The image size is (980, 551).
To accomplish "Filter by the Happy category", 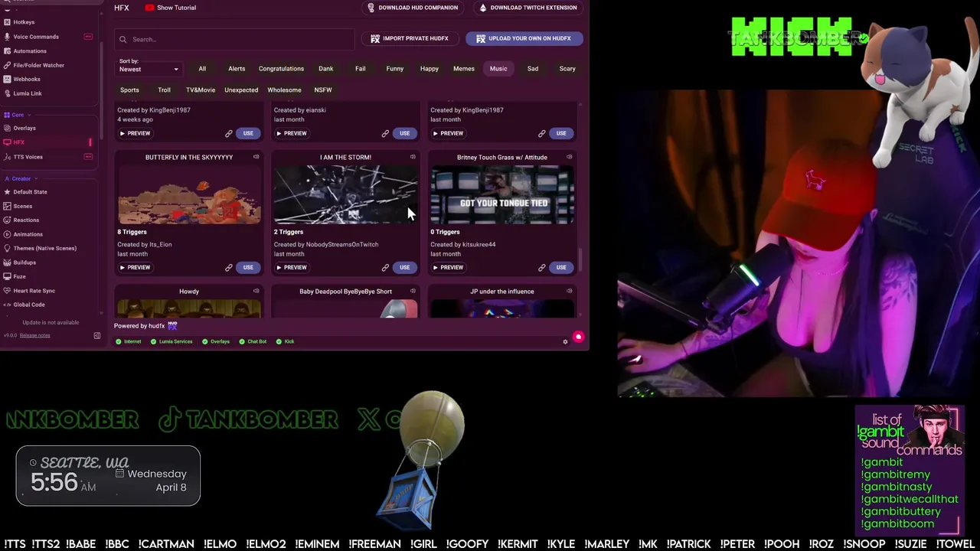I will coord(430,69).
